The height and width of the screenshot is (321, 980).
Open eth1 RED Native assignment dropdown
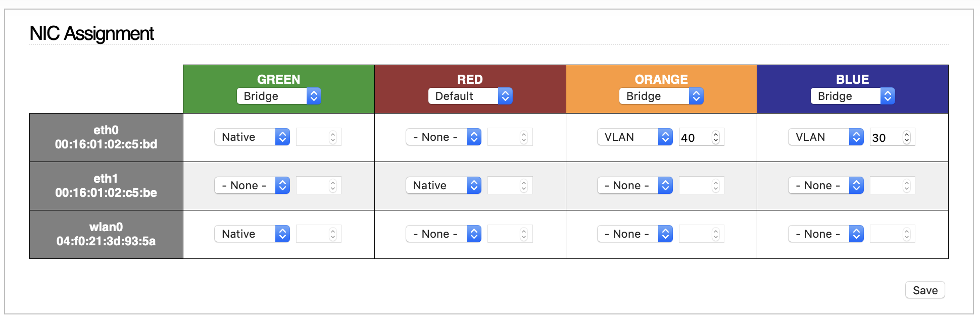click(444, 185)
